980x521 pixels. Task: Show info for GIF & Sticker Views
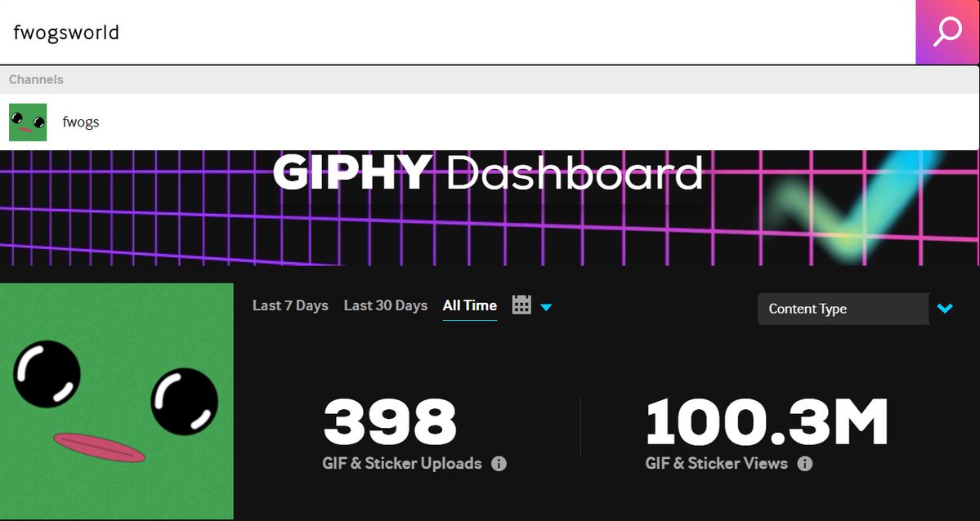805,464
